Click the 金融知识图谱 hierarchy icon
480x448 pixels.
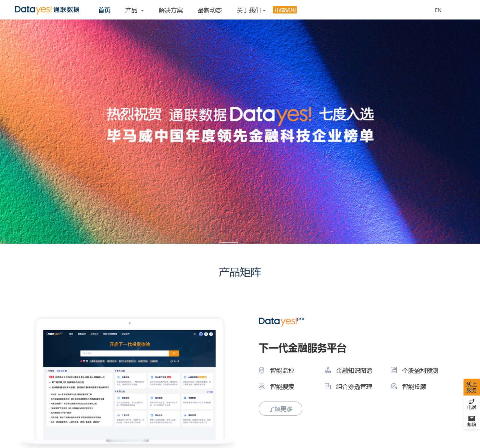(328, 370)
